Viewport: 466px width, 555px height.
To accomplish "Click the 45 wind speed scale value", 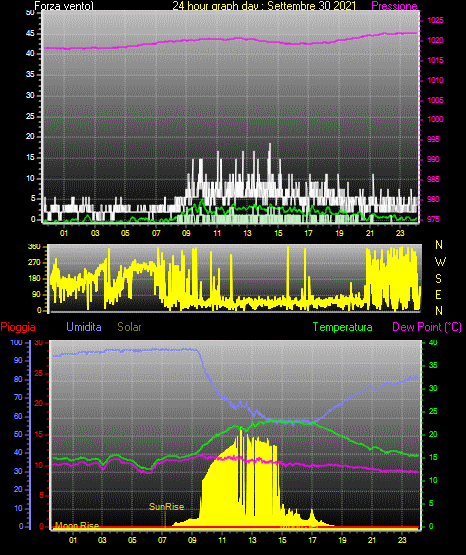I will pos(30,33).
